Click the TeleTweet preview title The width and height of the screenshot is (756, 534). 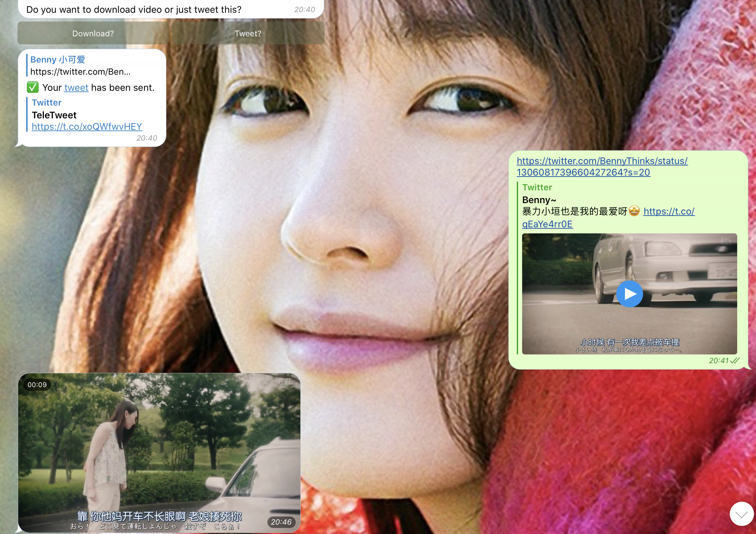(54, 115)
